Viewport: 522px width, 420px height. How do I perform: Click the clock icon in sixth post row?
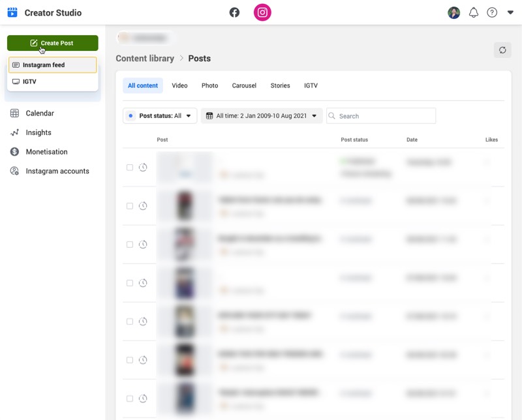143,360
